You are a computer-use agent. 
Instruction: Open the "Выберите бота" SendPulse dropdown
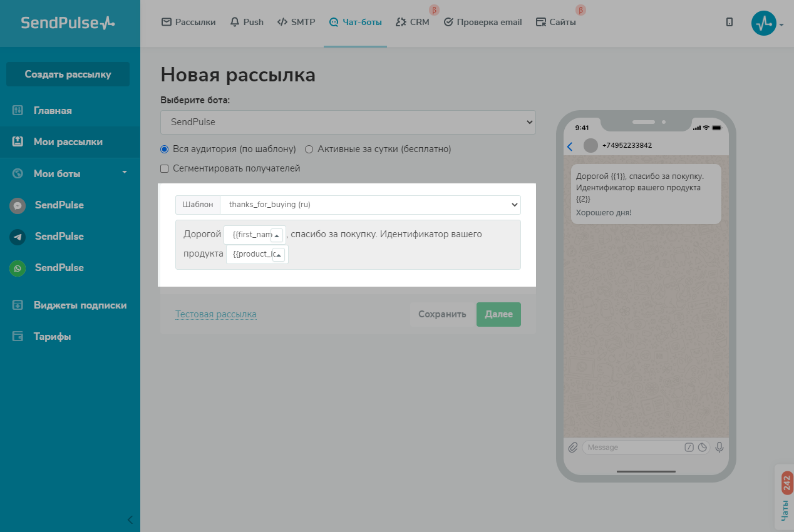[348, 122]
